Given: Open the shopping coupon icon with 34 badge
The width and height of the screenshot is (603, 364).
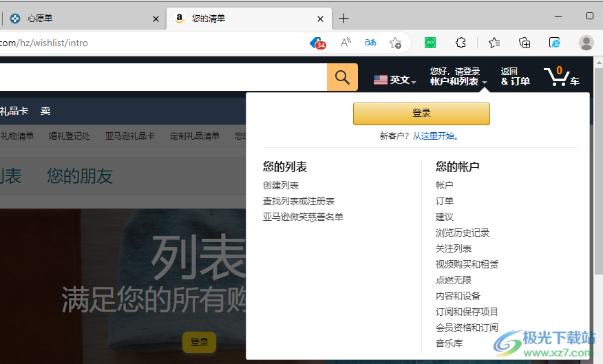Looking at the screenshot, I should (317, 43).
